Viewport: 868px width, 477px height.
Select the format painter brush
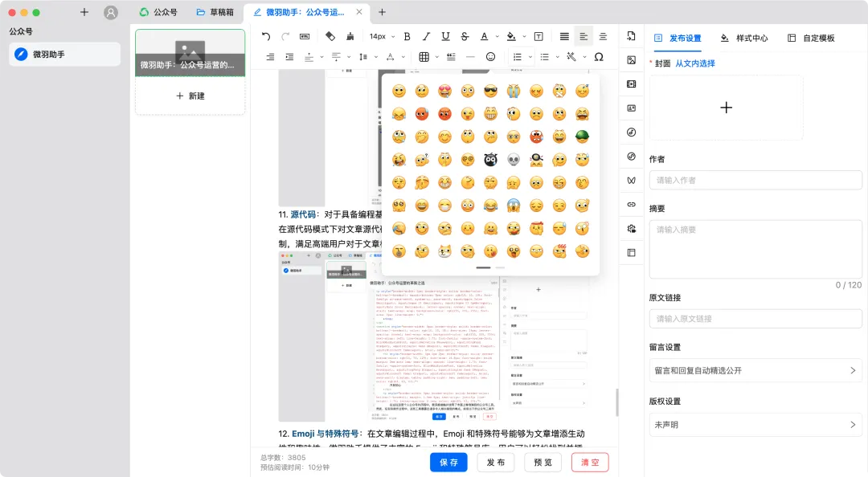click(x=350, y=36)
